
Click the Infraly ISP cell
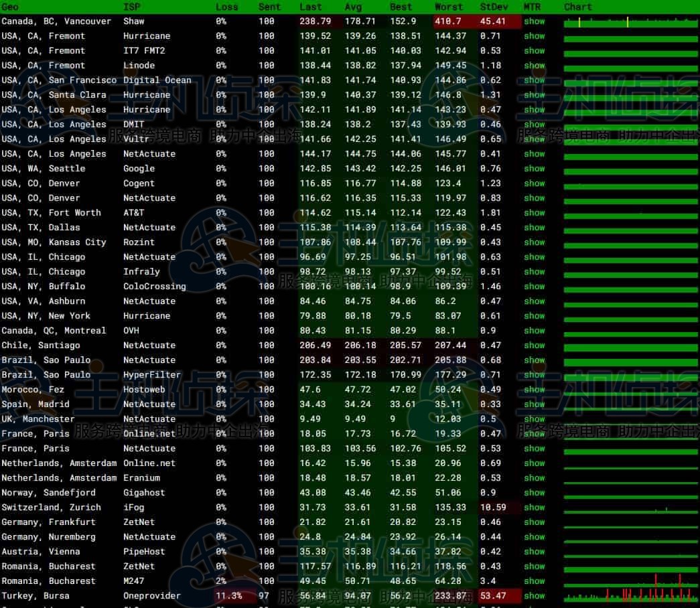pyautogui.click(x=141, y=272)
